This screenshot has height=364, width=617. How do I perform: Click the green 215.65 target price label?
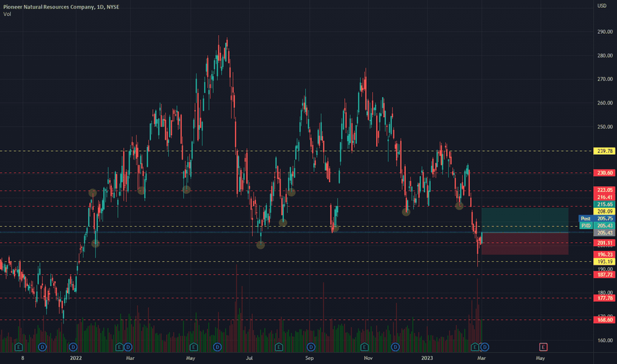point(604,205)
